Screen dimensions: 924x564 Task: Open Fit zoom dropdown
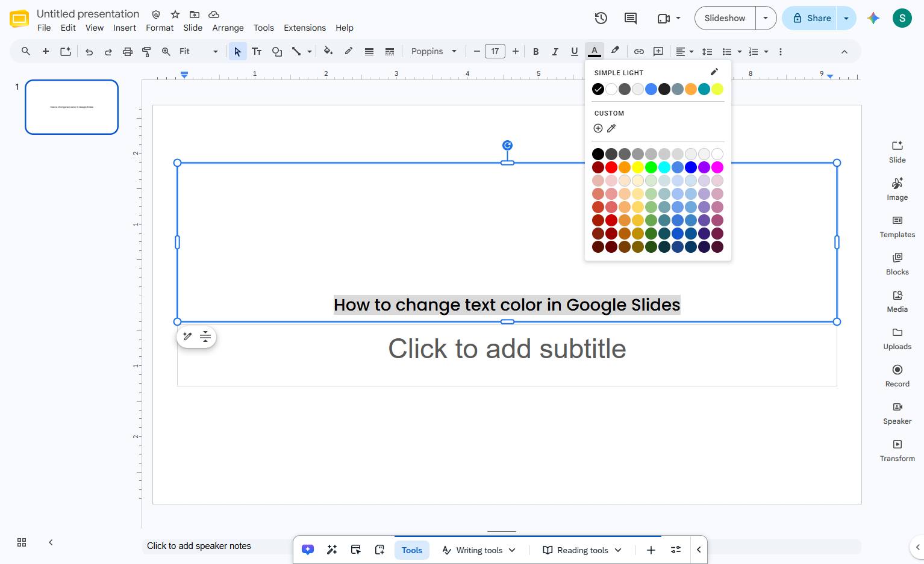tap(198, 52)
